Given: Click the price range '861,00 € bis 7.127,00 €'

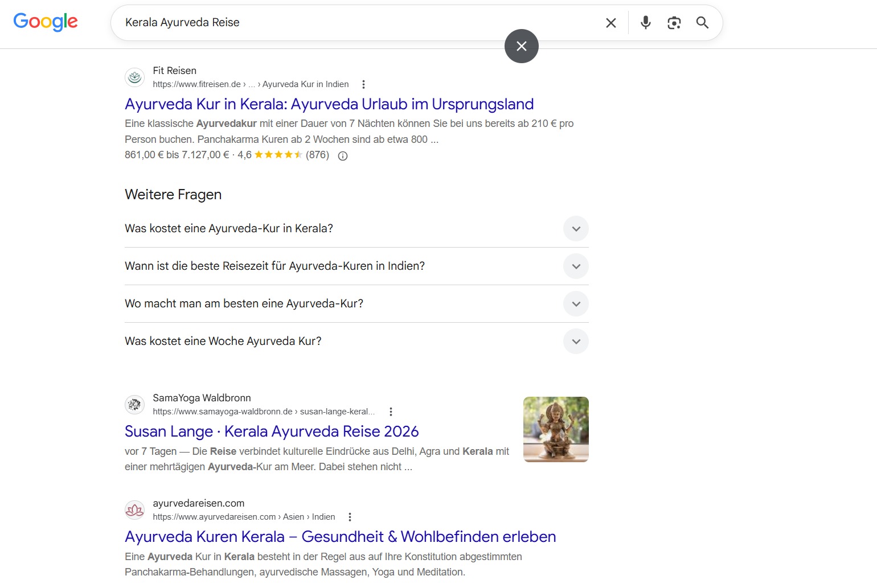Looking at the screenshot, I should [x=177, y=155].
